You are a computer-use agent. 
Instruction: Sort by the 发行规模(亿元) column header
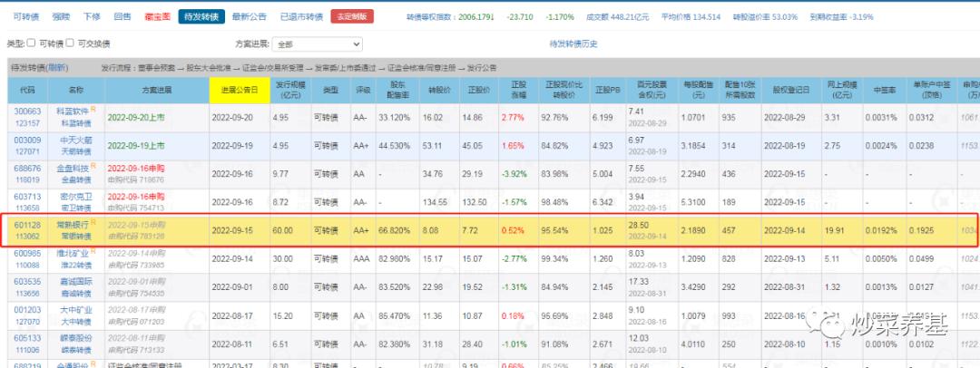click(290, 91)
